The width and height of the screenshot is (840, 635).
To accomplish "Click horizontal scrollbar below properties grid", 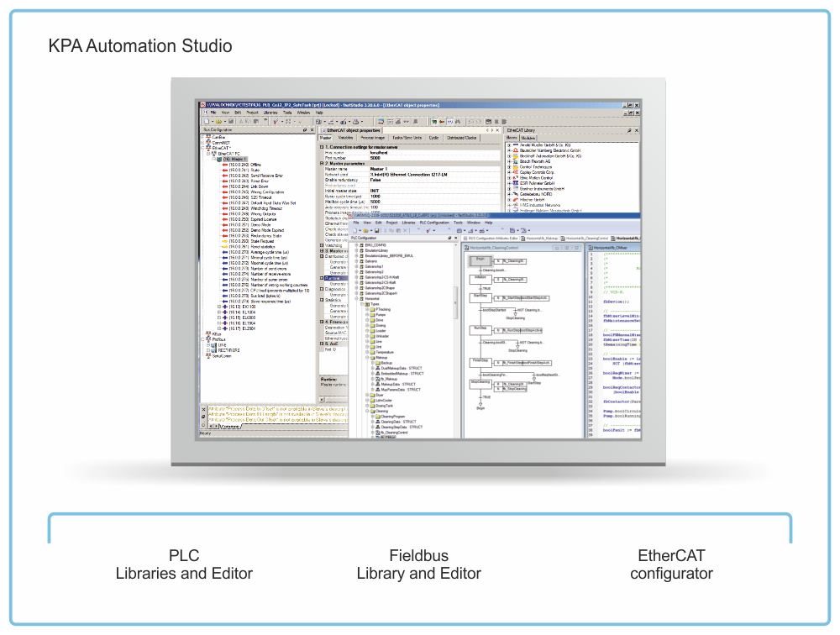I will tap(333, 400).
